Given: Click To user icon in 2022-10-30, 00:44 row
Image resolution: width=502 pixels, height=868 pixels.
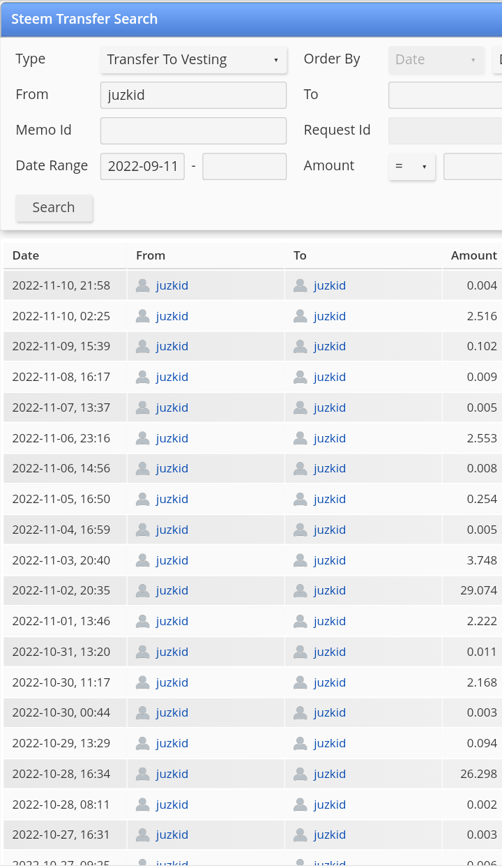Looking at the screenshot, I should click(x=301, y=712).
